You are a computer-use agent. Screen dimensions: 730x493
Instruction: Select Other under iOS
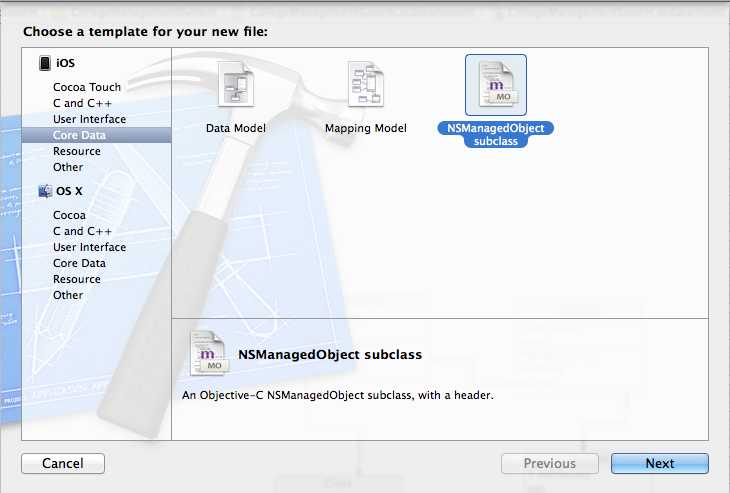[68, 167]
